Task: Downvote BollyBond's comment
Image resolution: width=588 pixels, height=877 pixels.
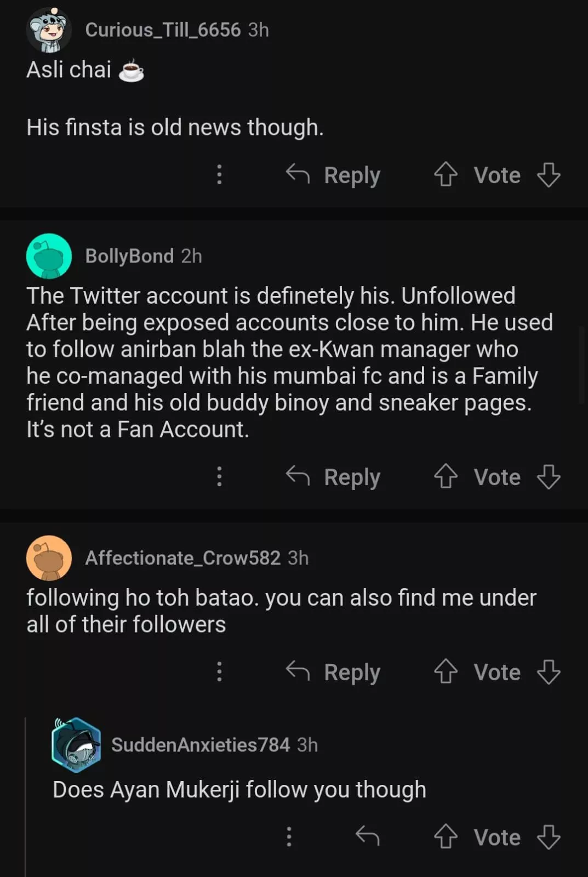Action: [x=549, y=476]
